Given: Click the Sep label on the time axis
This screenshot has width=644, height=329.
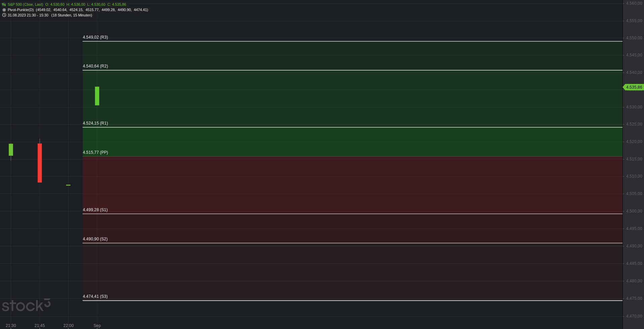Looking at the screenshot, I should click(97, 326).
